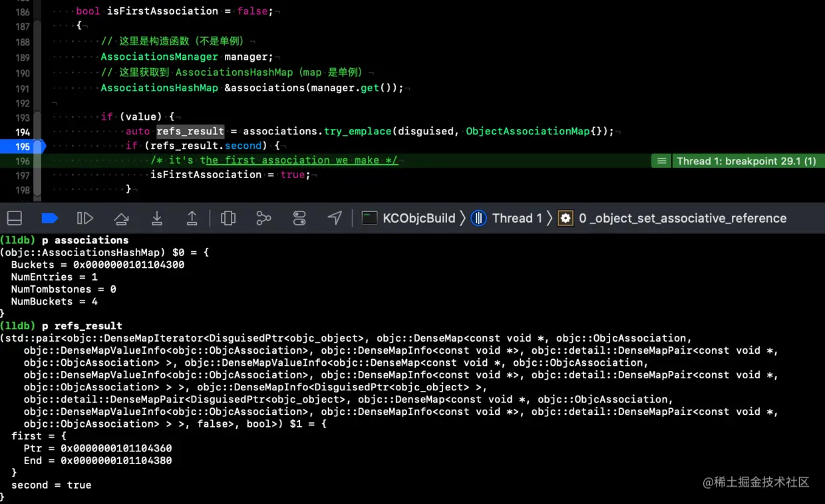
Task: Click 'refs_result.second' condition on line 195
Action: point(206,146)
